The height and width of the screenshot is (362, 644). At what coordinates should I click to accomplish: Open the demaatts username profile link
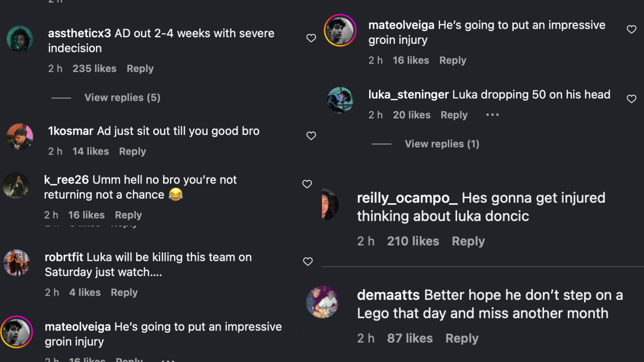point(388,295)
